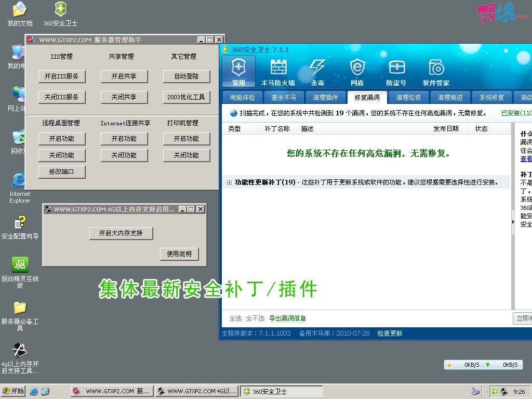The image size is (532, 399).
Task: Open the 木马防火墙 toolbar icon
Action: click(278, 72)
